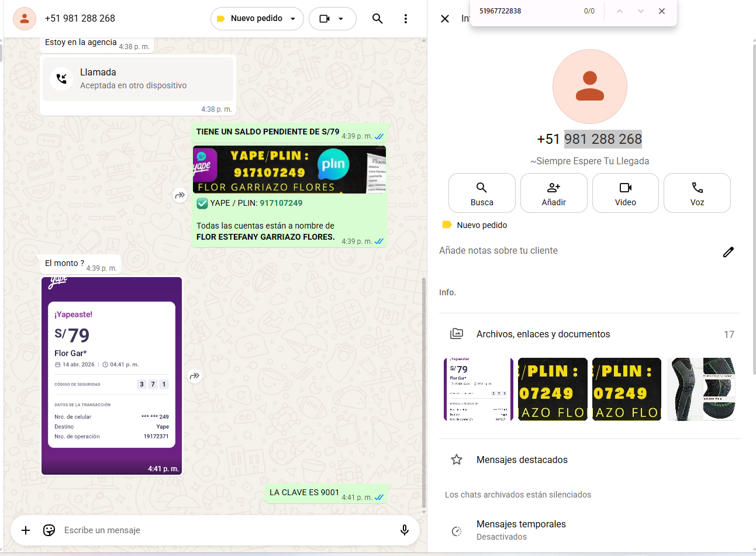The height and width of the screenshot is (556, 756).
Task: Click the microphone voice message icon
Action: tap(404, 530)
